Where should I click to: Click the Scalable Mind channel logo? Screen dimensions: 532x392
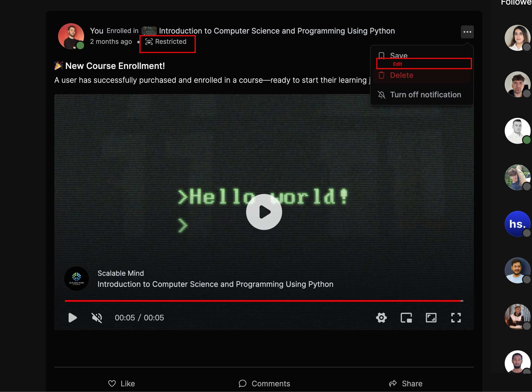pos(77,279)
